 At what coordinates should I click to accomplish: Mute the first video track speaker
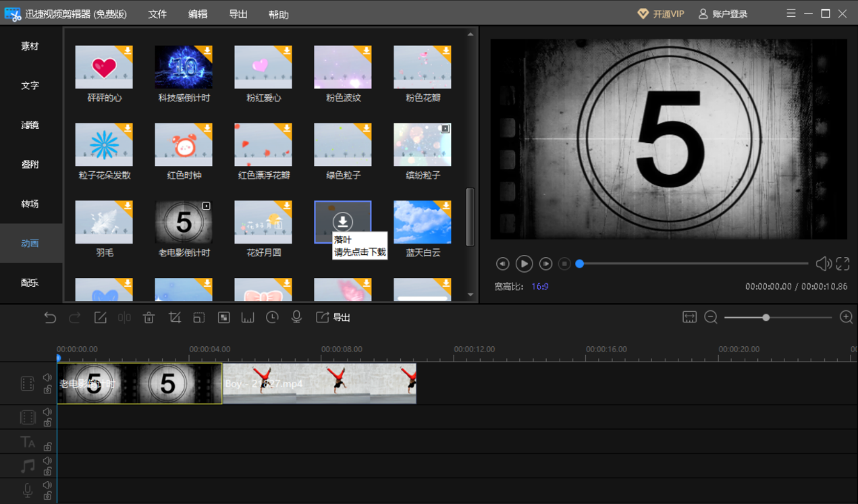pos(47,378)
